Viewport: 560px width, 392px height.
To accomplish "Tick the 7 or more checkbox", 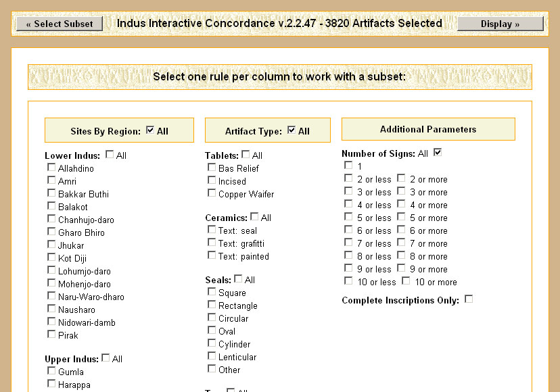I will pos(401,242).
